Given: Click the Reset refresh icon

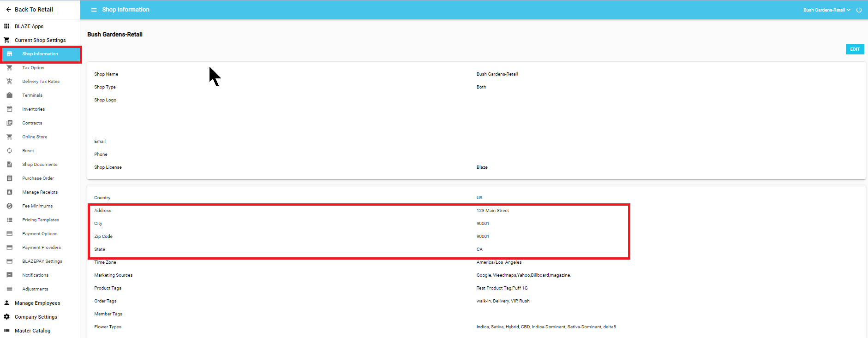Looking at the screenshot, I should pos(9,151).
